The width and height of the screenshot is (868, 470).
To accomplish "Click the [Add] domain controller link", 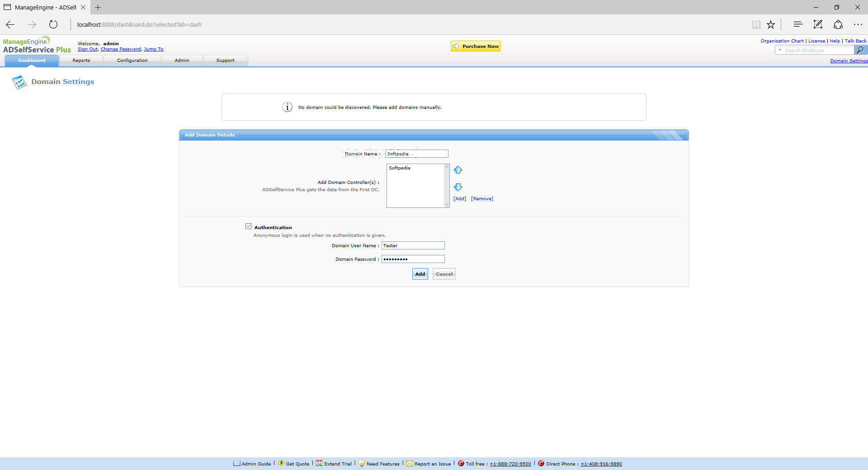I will (460, 199).
